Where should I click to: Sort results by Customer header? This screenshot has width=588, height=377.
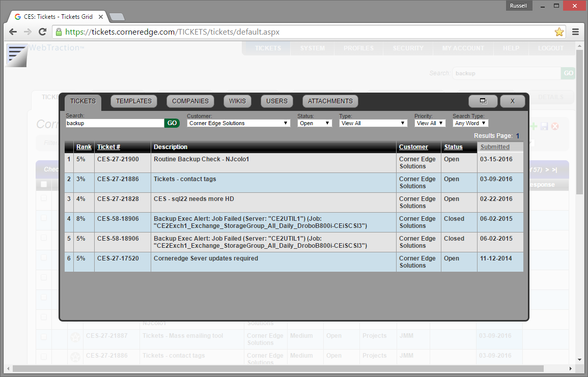[x=413, y=147]
